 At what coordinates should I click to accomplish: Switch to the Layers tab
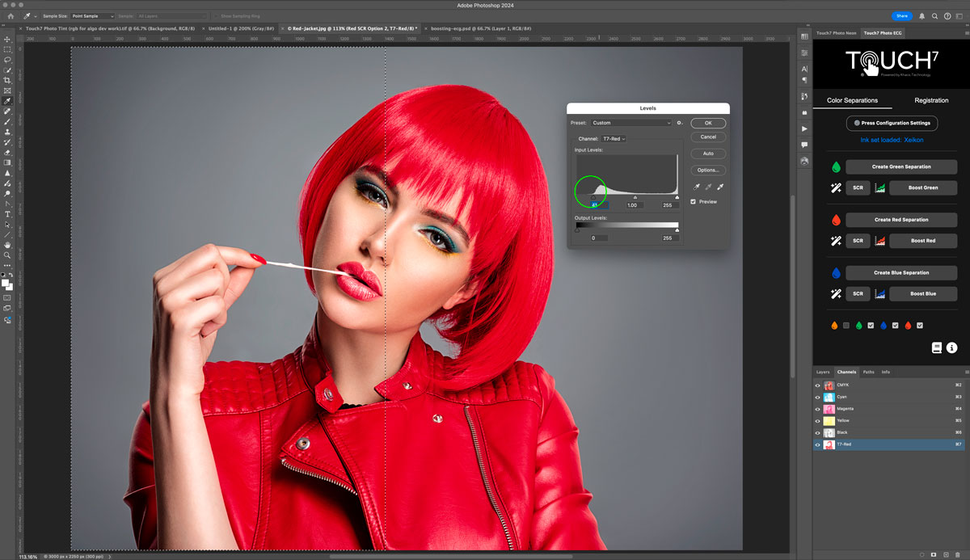(823, 372)
